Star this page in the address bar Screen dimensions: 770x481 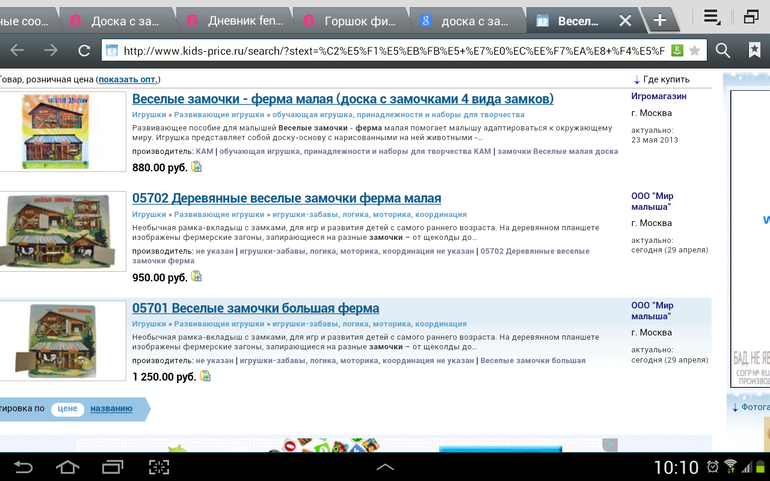tap(694, 50)
